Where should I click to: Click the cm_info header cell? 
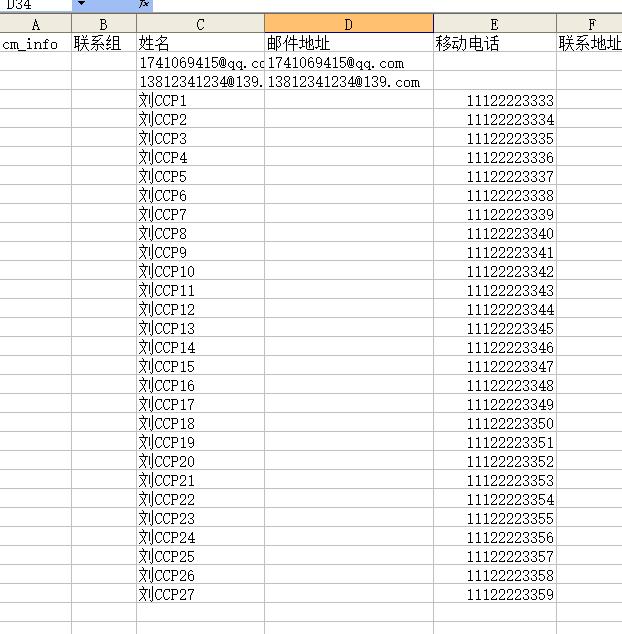[x=36, y=44]
